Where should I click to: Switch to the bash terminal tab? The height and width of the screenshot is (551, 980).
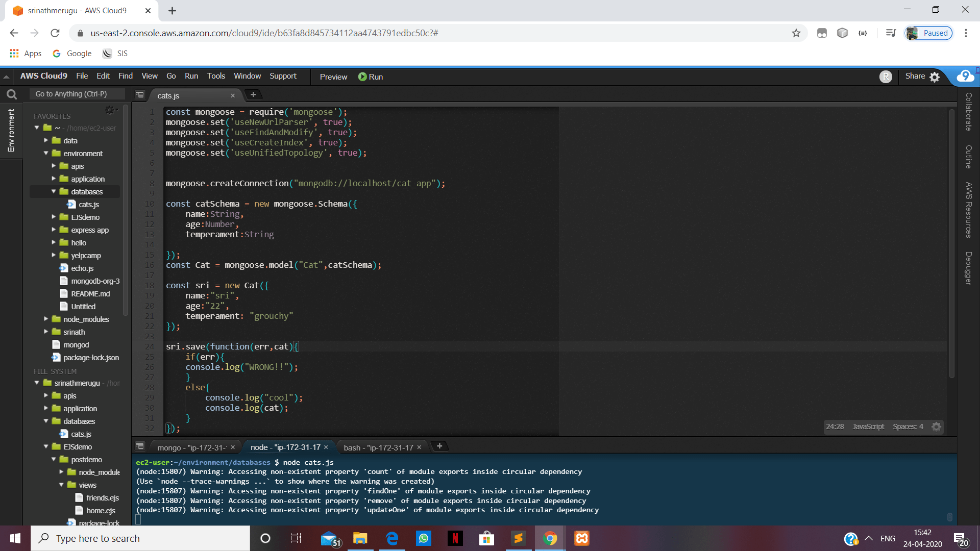click(379, 447)
